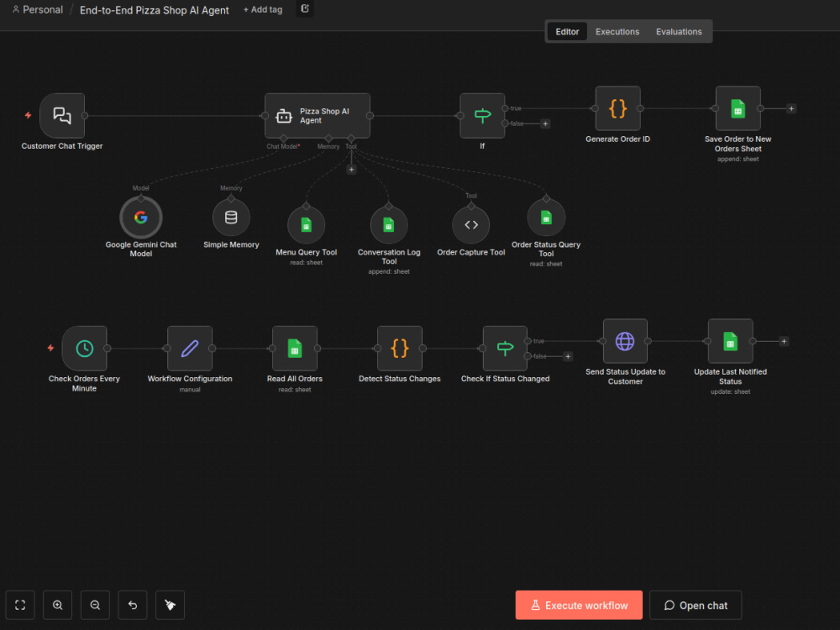The image size is (840, 630).
Task: Open the Check Orders Every Minute trigger
Action: coord(84,349)
